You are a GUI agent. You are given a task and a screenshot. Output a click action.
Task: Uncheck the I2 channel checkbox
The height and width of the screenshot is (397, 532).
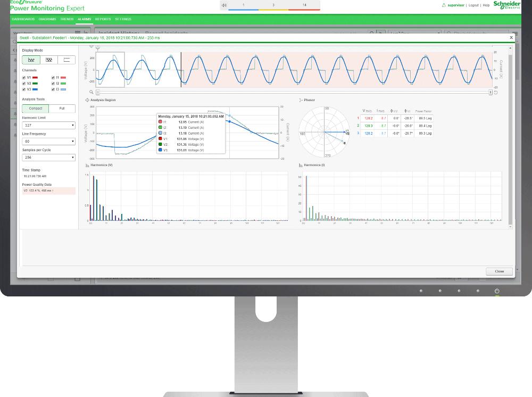click(x=53, y=84)
